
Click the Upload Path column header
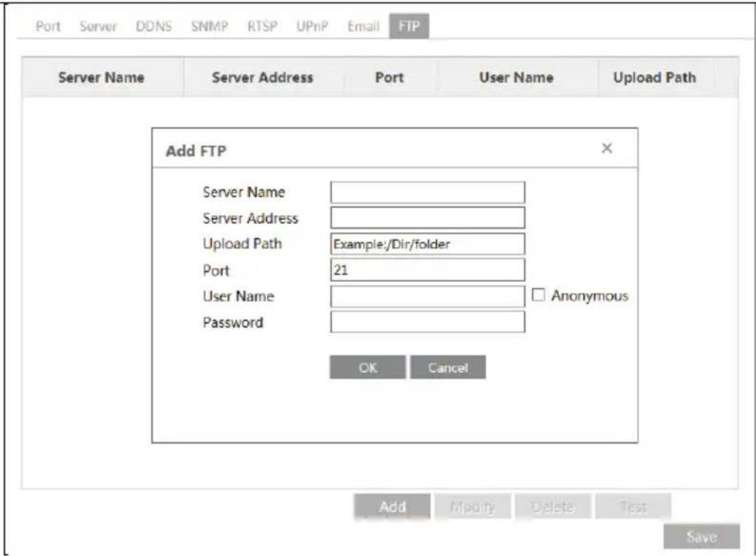pyautogui.click(x=655, y=77)
